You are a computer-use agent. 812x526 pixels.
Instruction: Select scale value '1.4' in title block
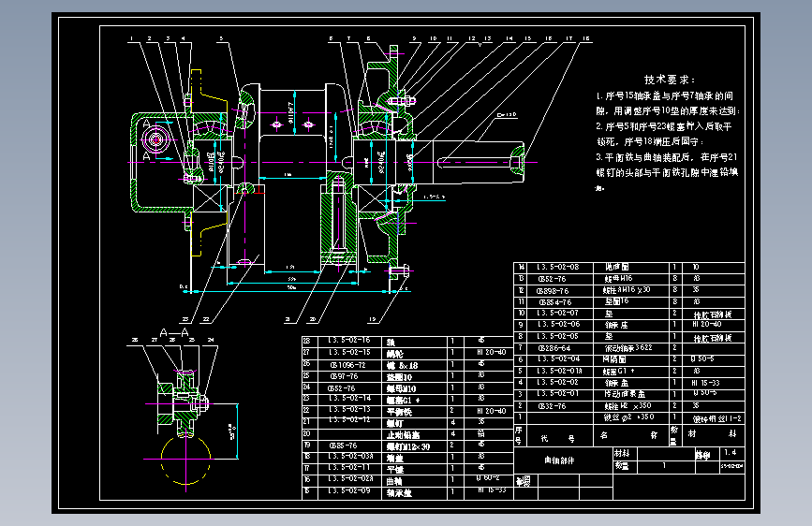(x=730, y=452)
